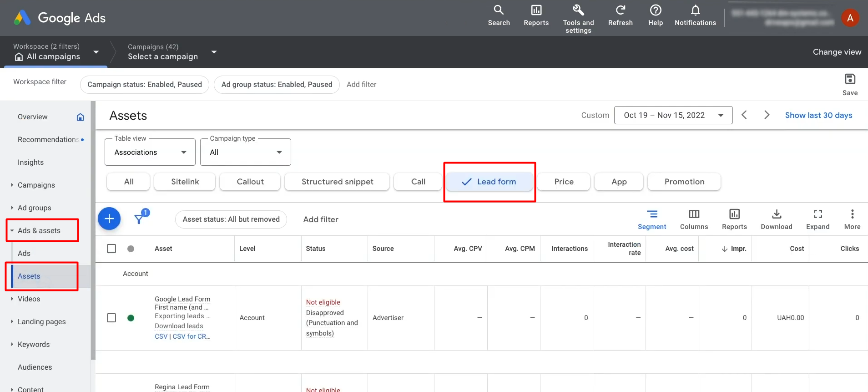Open Insights in sidebar

click(x=30, y=163)
